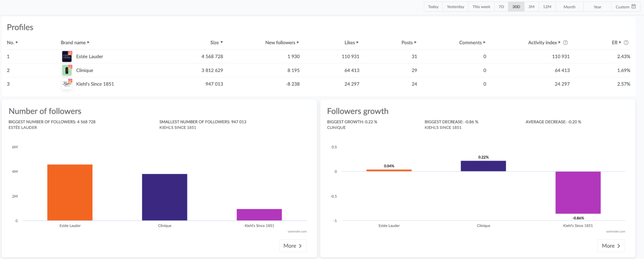Switch to the 12M time range
Image resolution: width=644 pixels, height=259 pixels.
[x=547, y=7]
